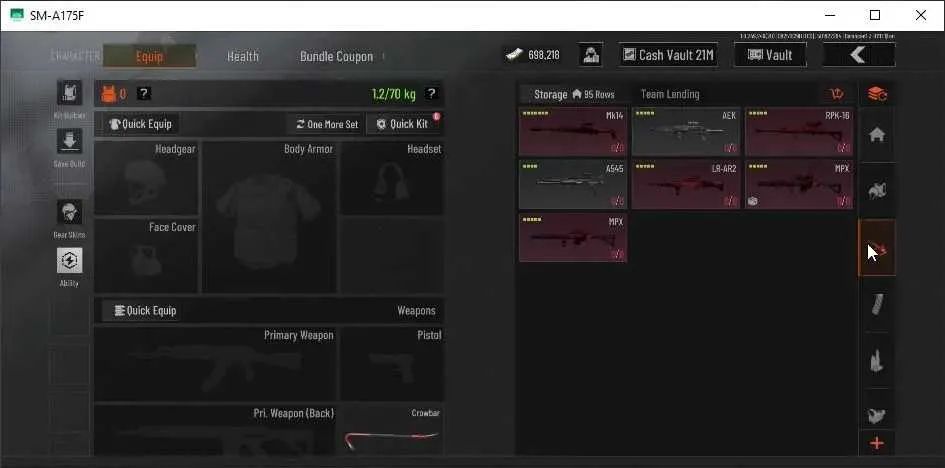Click the 1.2/70 kg weight value
Screen dimensions: 945x468
point(394,94)
